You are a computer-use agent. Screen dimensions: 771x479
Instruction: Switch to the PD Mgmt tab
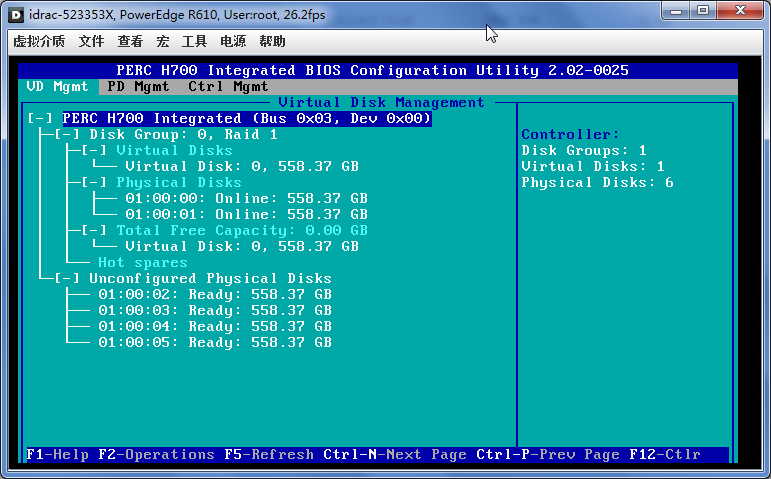(138, 87)
